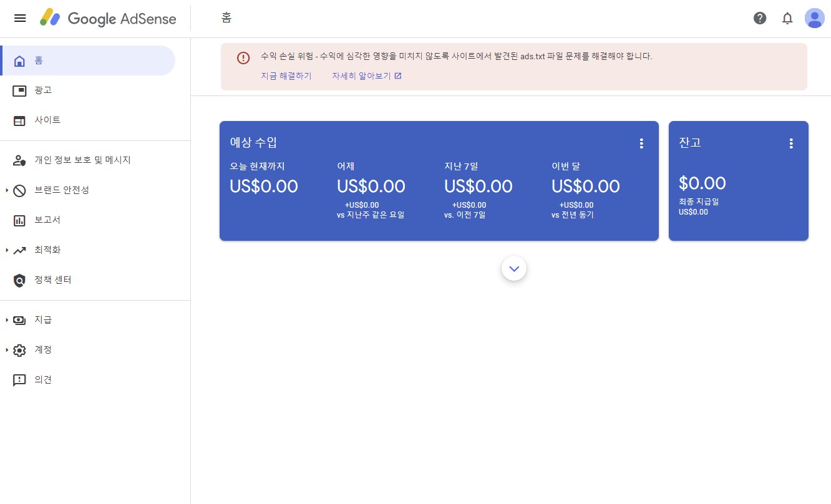The height and width of the screenshot is (504, 831).
Task: Expand more cards with the down chevron
Action: [x=514, y=268]
